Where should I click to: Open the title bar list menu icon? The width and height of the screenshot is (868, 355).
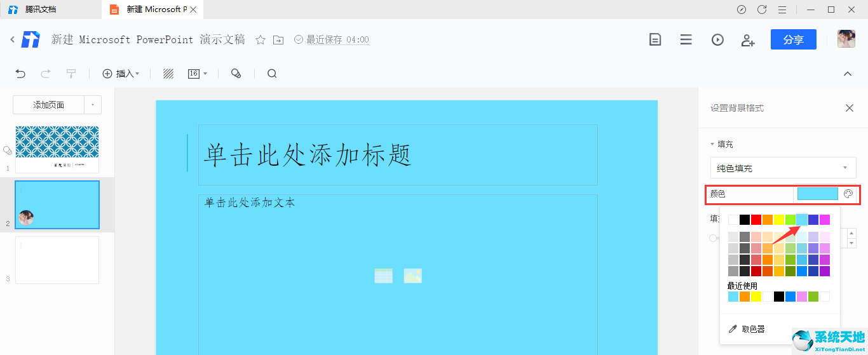pos(782,10)
